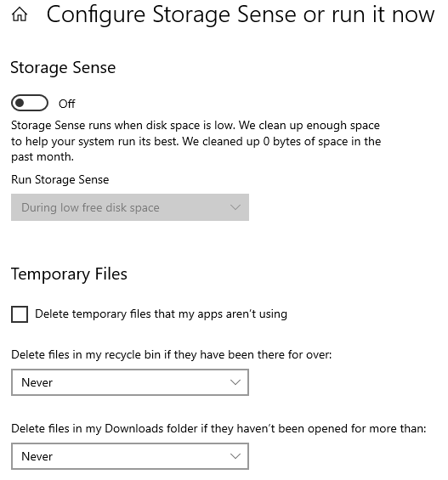Image resolution: width=448 pixels, height=480 pixels.
Task: Click the 'Configure Storage Sense or run it now' title
Action: tap(241, 14)
